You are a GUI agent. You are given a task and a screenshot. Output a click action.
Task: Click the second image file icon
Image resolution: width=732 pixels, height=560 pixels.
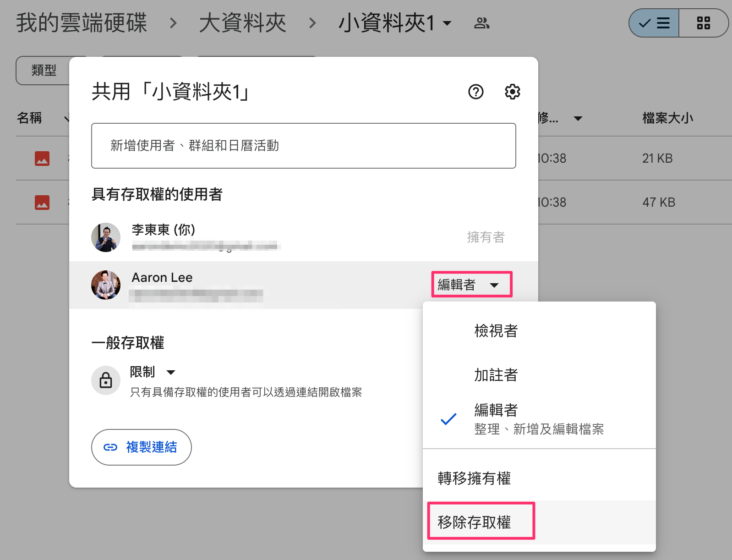42,203
